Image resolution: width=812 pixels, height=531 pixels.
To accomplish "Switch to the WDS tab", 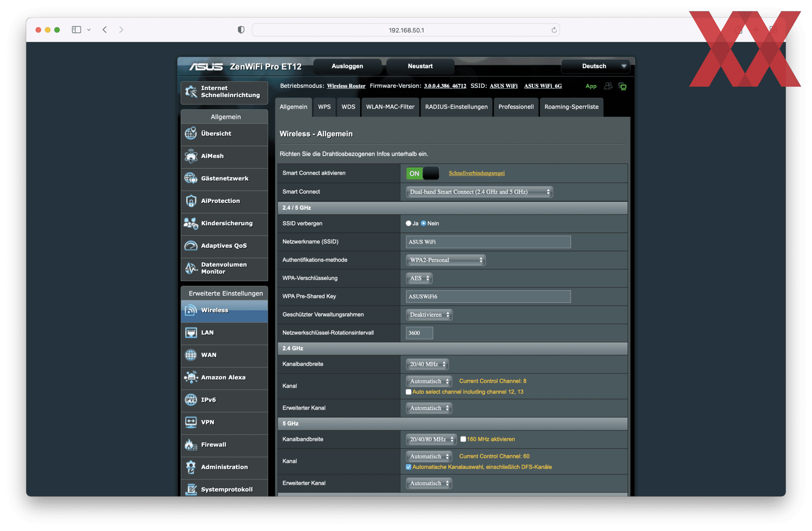I will click(348, 107).
